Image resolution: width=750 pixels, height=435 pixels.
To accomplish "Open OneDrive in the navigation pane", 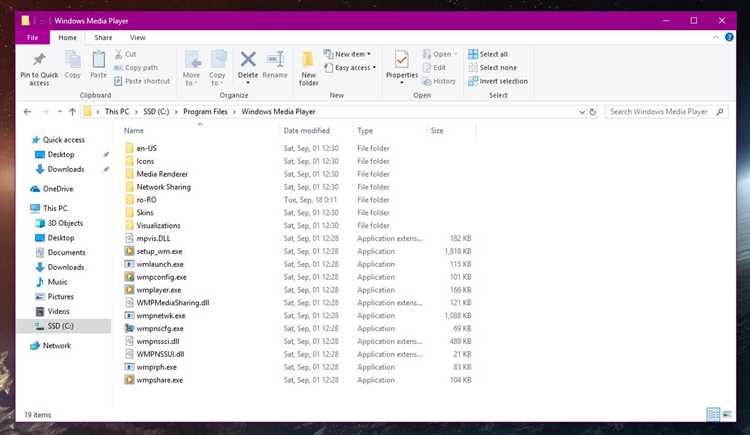I will pyautogui.click(x=58, y=189).
